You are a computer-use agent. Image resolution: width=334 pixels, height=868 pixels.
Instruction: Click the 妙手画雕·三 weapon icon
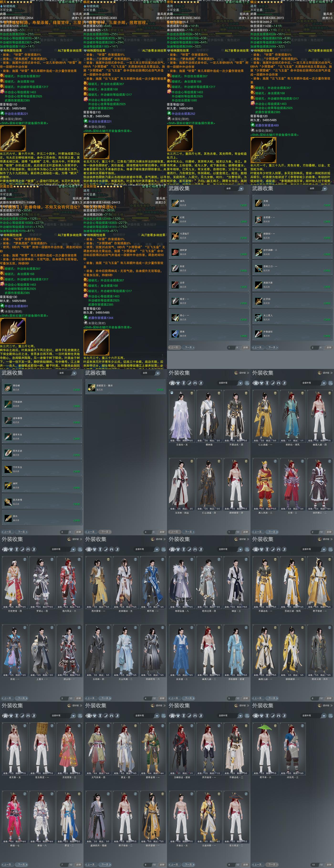(259, 252)
